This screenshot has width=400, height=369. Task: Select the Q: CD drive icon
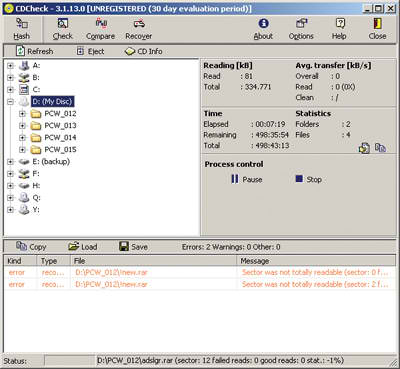click(x=24, y=198)
